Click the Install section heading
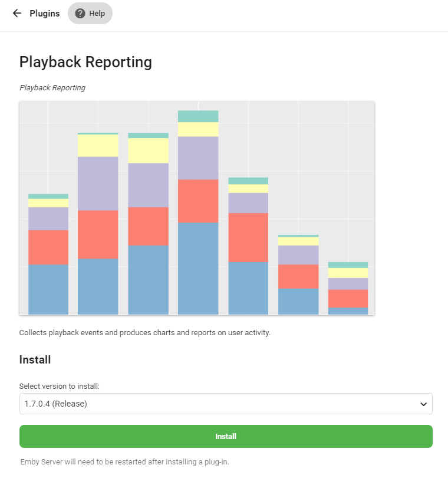The width and height of the screenshot is (448, 478). [x=35, y=359]
